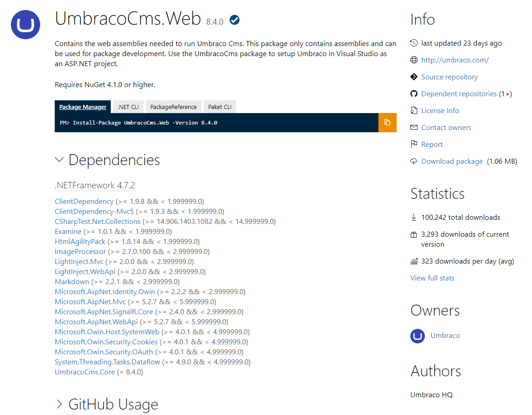The image size is (532, 415).
Task: Click the Umbraco package logo icon
Action: pyautogui.click(x=26, y=25)
